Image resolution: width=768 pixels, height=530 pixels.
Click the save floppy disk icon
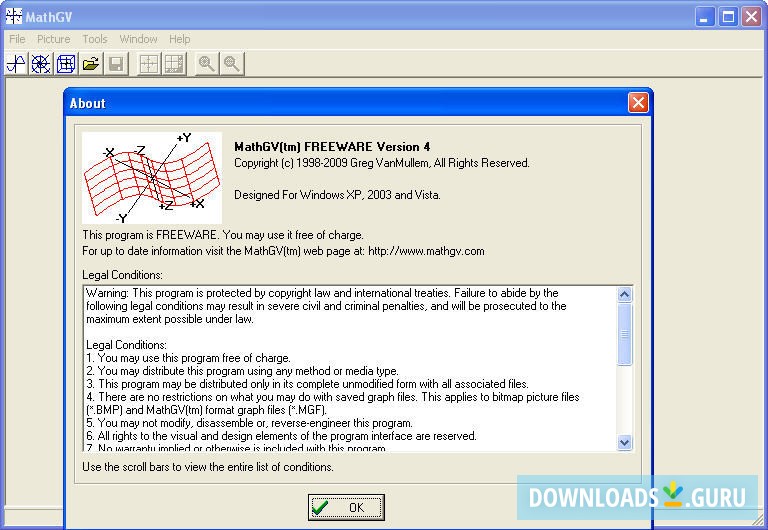coord(116,64)
